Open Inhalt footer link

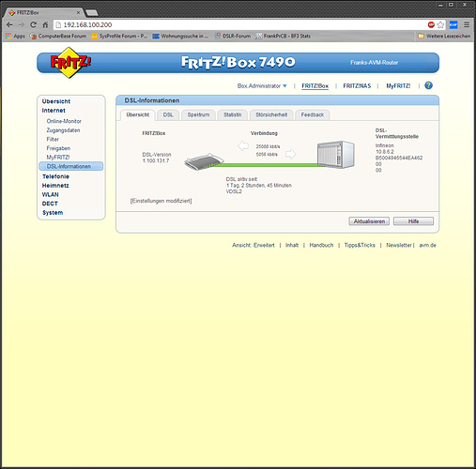click(292, 245)
